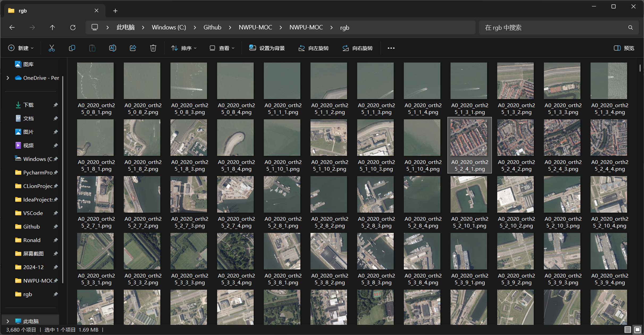This screenshot has height=335, width=644.
Task: Refresh the current folder view
Action: click(x=73, y=27)
